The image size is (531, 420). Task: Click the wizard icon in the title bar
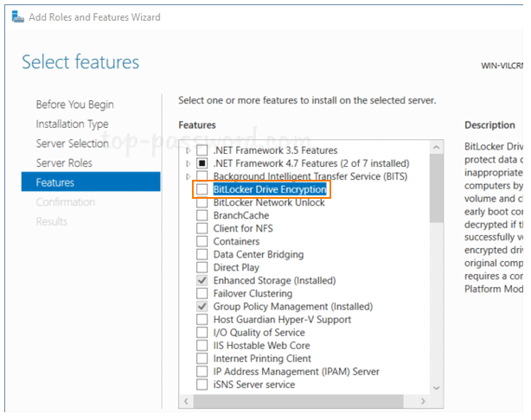(18, 17)
